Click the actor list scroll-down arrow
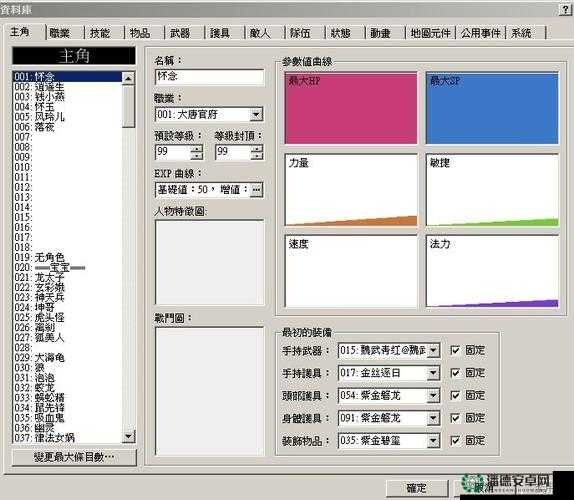The height and width of the screenshot is (500, 574). [128, 436]
